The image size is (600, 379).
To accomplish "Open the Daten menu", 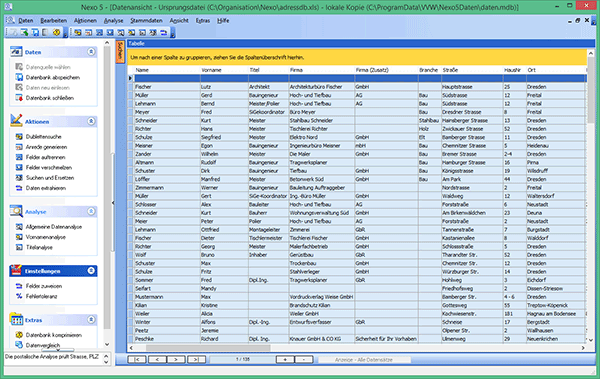I will (x=26, y=21).
